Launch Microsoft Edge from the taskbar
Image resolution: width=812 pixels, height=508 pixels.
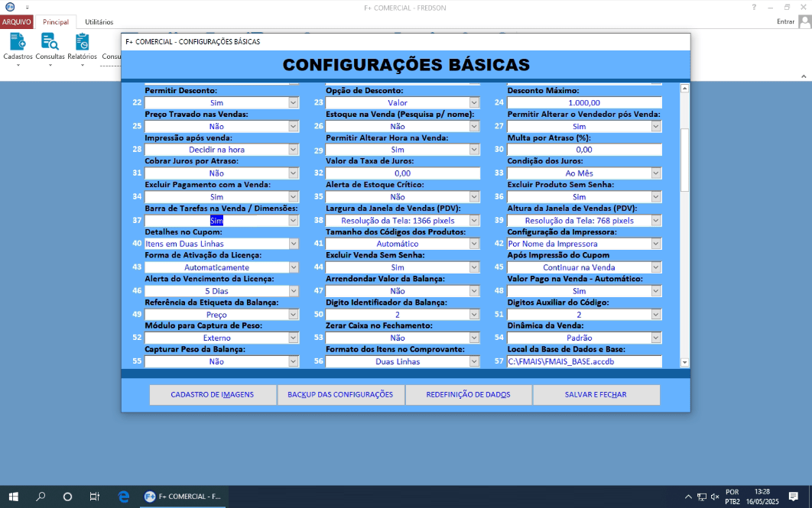point(122,496)
